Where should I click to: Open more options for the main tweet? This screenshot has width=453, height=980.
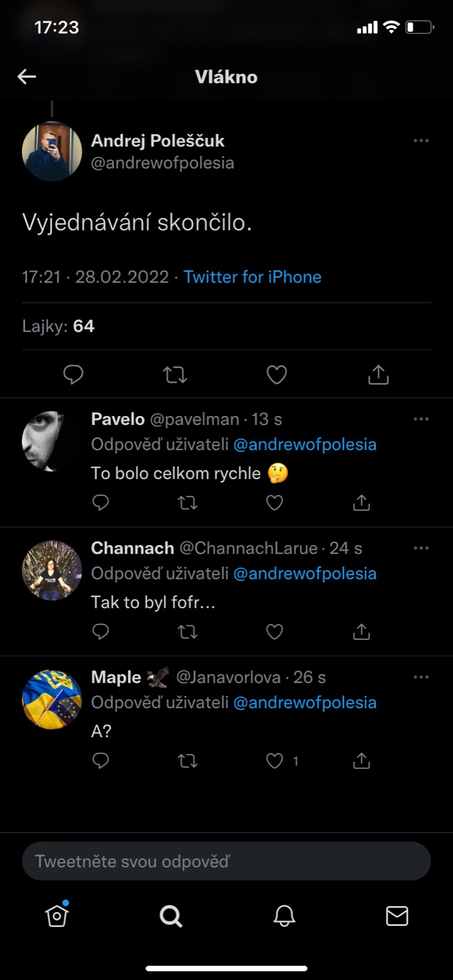pyautogui.click(x=421, y=141)
